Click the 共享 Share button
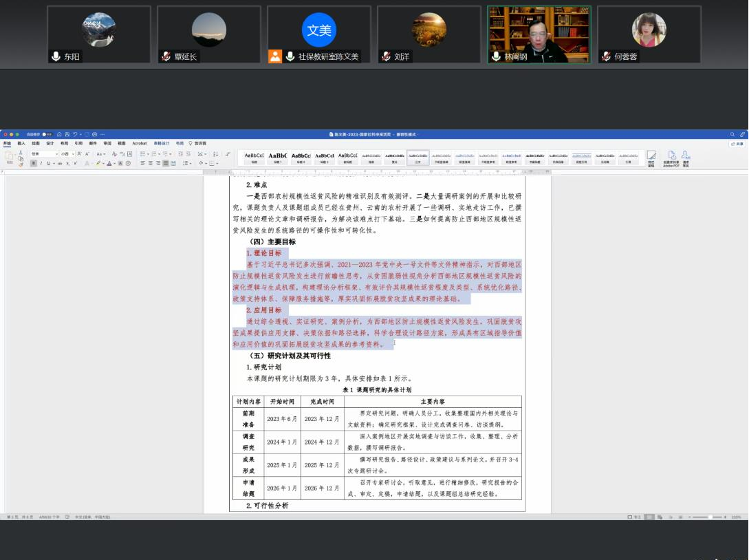The height and width of the screenshot is (560, 749). click(737, 143)
